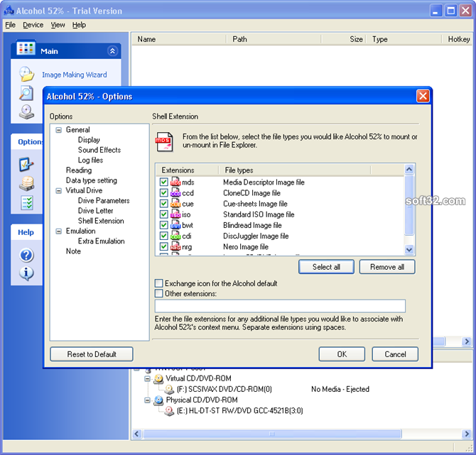Click the nrg file icon in extensions list
The height and width of the screenshot is (455, 476).
coord(175,246)
